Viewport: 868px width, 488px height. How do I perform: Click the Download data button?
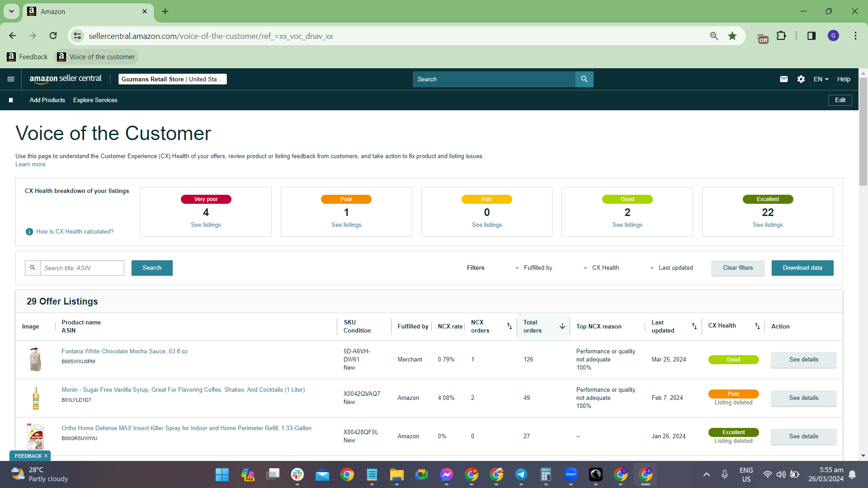tap(802, 268)
